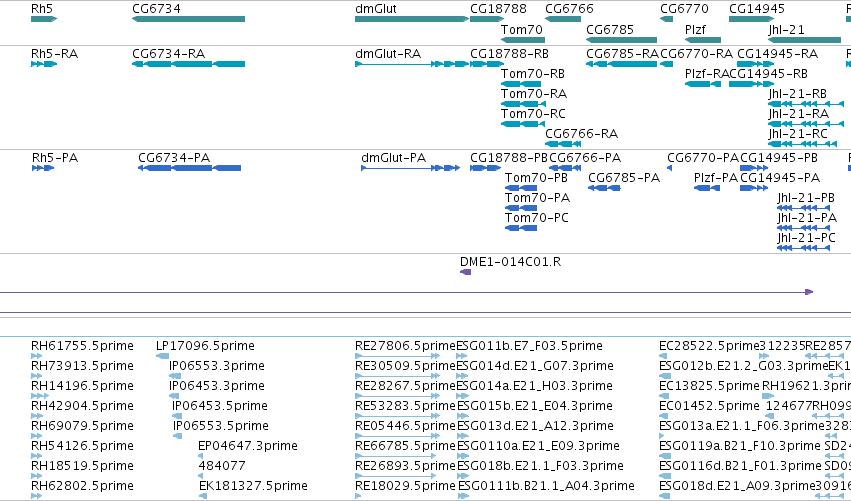Select the DME1-014C01.R feature label
Image resolution: width=851 pixels, height=501 pixels.
510,262
